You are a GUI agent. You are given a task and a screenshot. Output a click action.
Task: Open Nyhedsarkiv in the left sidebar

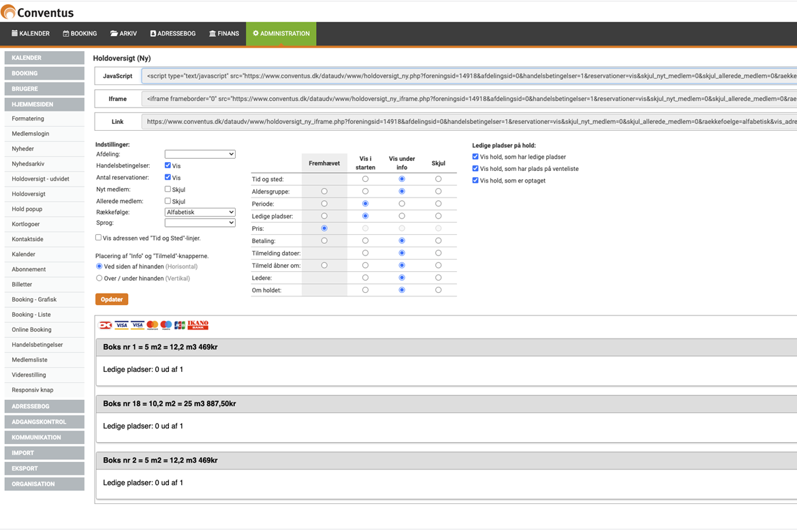tap(28, 164)
